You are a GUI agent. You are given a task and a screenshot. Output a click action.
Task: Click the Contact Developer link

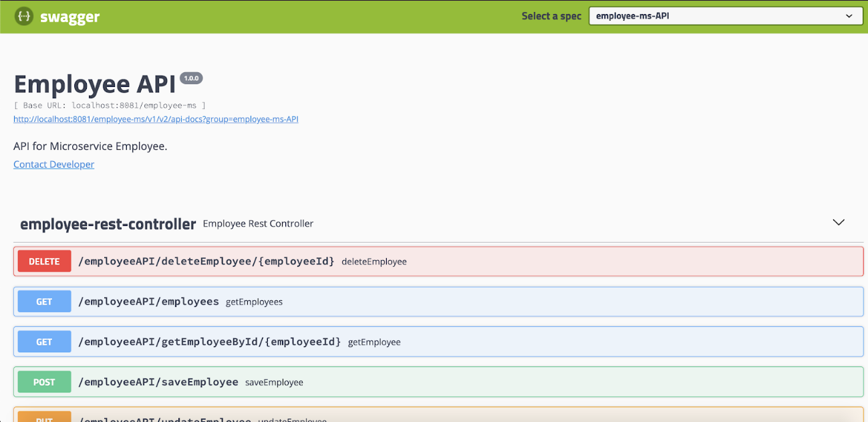click(x=53, y=165)
